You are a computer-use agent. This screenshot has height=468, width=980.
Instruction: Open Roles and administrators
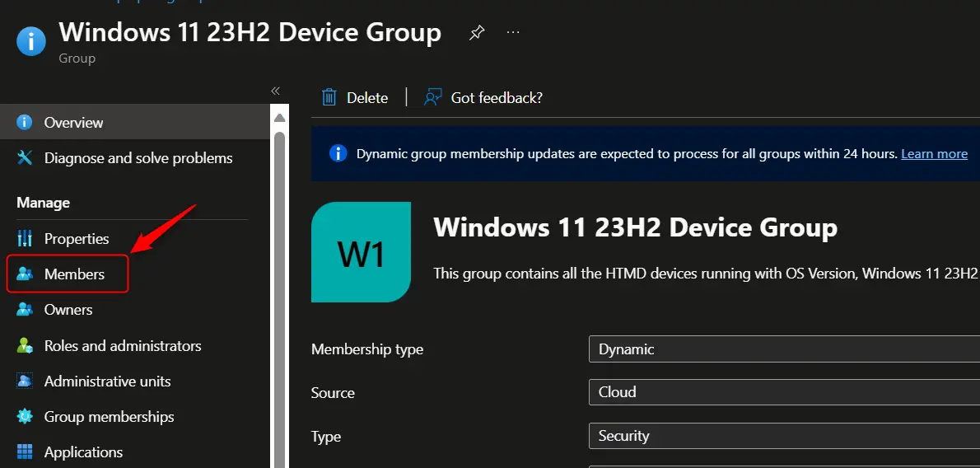point(134,345)
